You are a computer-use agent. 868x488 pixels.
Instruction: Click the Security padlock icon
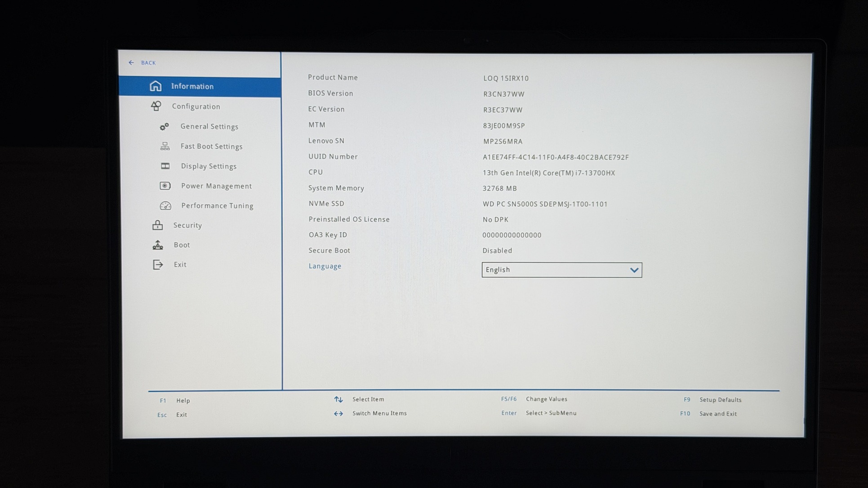157,225
